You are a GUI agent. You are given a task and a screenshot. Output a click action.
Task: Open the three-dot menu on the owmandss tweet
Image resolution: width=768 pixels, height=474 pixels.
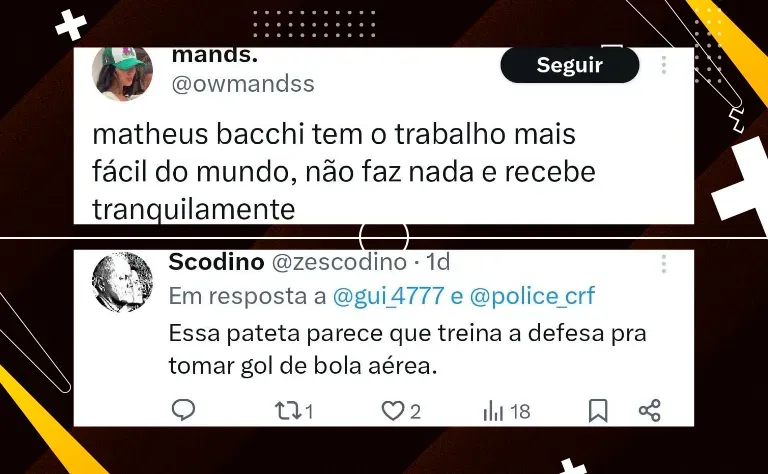click(x=664, y=65)
